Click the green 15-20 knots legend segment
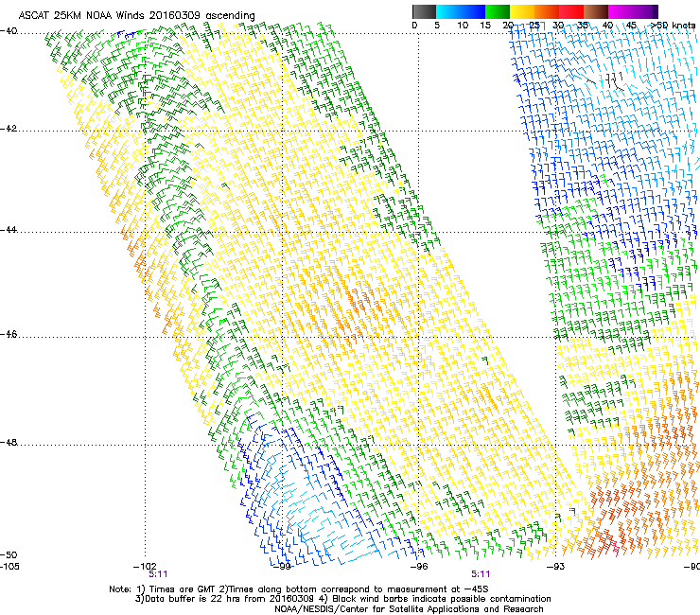The height and width of the screenshot is (615, 700). 498,11
